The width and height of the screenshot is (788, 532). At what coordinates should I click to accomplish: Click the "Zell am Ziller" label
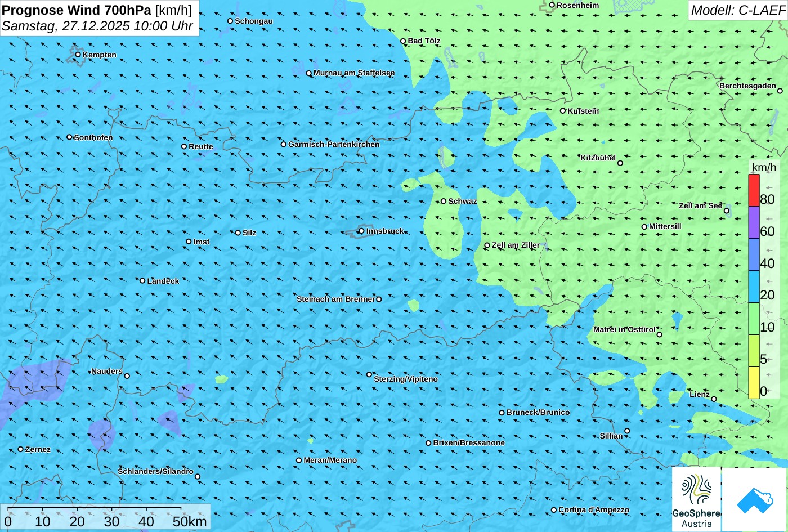[x=516, y=245]
